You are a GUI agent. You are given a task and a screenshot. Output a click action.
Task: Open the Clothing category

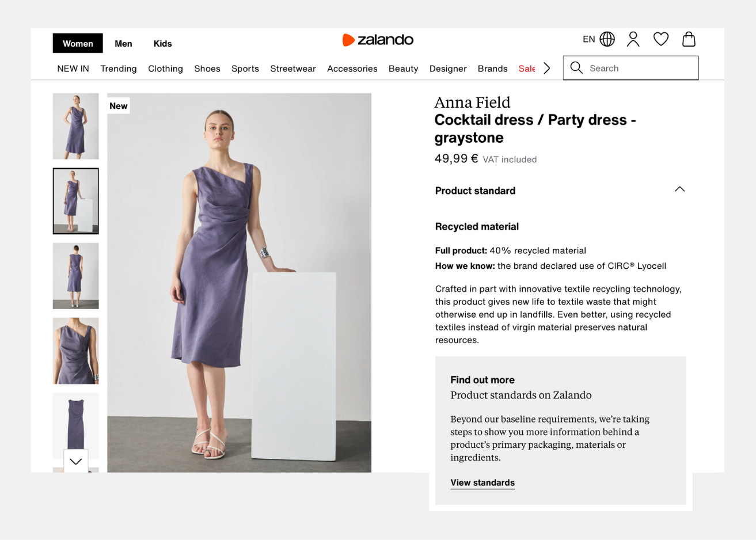tap(165, 69)
